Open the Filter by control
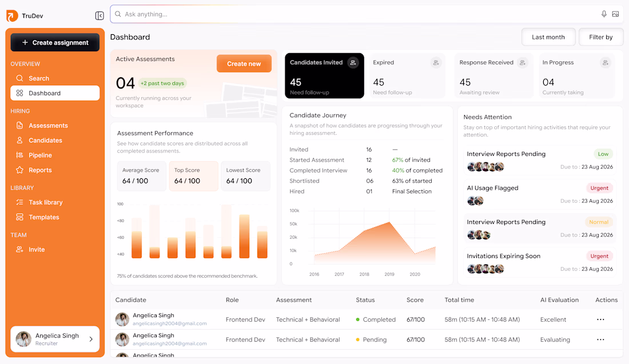The width and height of the screenshot is (629, 364). click(601, 37)
